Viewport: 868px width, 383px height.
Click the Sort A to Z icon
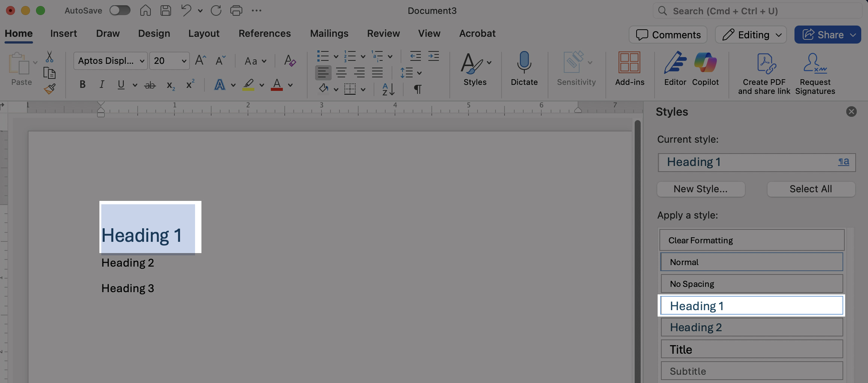tap(388, 89)
